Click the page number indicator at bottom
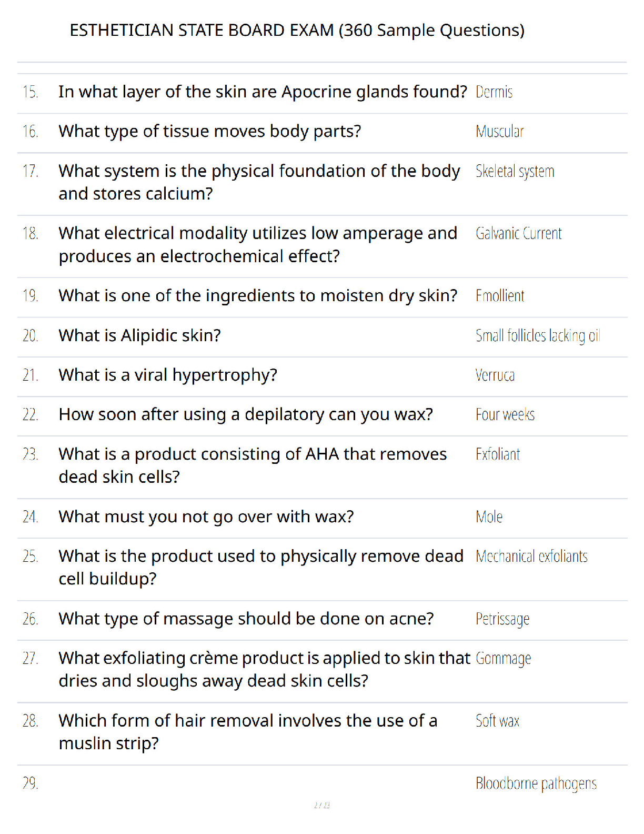The height and width of the screenshot is (834, 644). (322, 805)
